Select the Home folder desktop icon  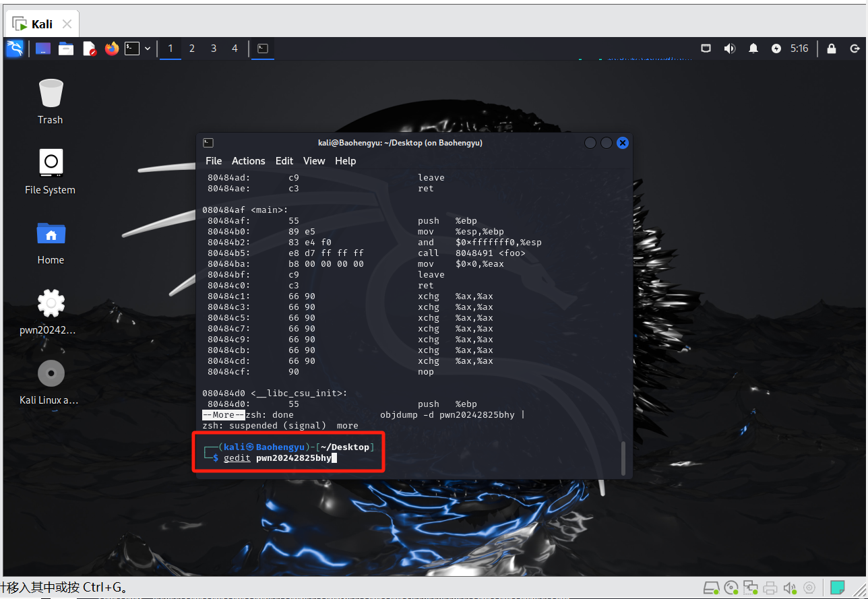51,242
